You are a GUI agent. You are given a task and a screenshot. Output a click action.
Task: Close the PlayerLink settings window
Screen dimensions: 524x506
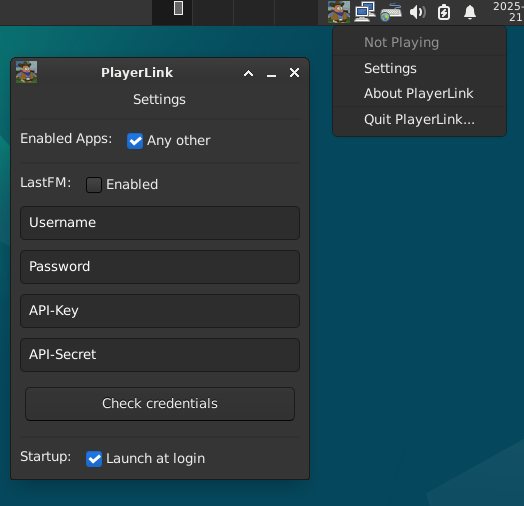(294, 73)
